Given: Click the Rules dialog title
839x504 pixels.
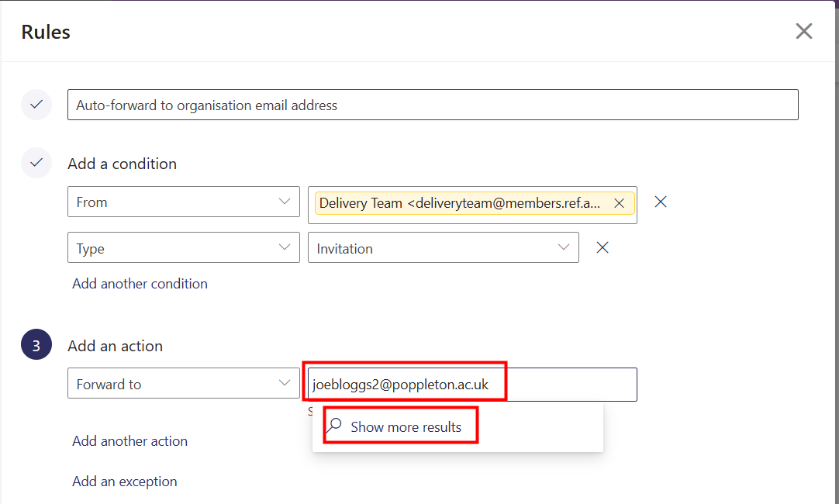Looking at the screenshot, I should (46, 32).
